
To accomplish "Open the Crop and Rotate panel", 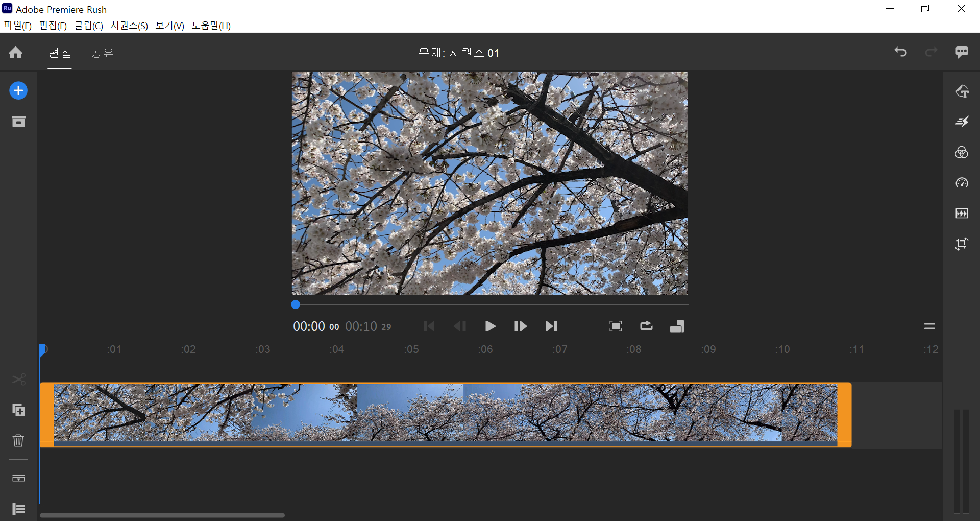I will point(962,244).
